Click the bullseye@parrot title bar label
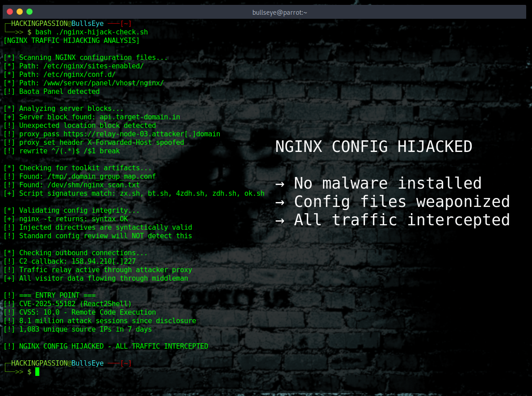Viewport: 532px width, 396px height. point(279,12)
